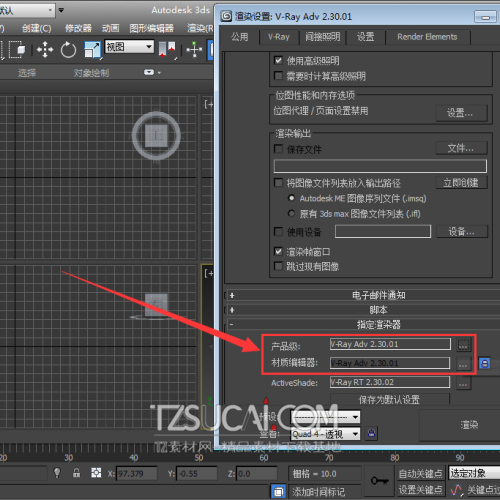
Task: Click the Y coordinate field showing -0.55
Action: click(x=196, y=473)
